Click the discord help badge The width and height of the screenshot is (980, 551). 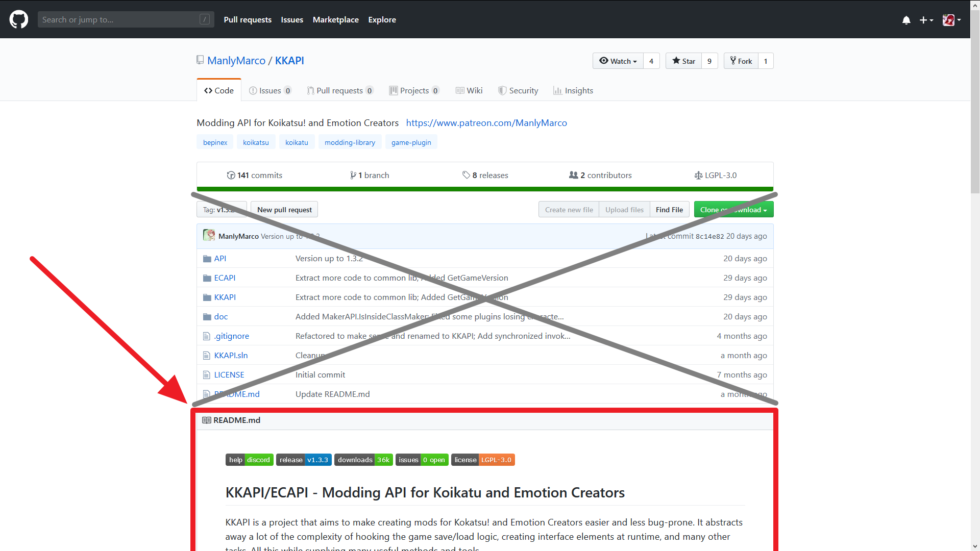coord(249,460)
